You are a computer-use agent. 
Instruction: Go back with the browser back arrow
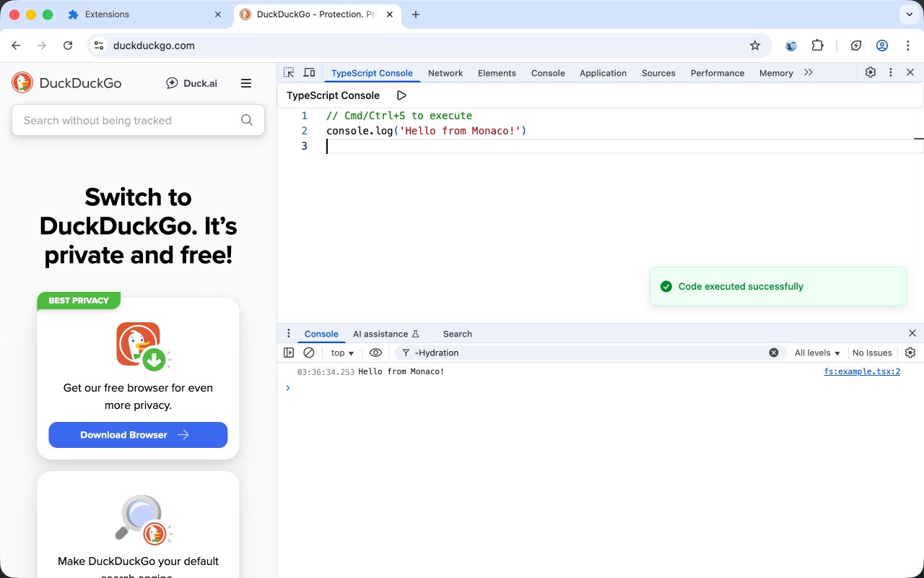(17, 46)
